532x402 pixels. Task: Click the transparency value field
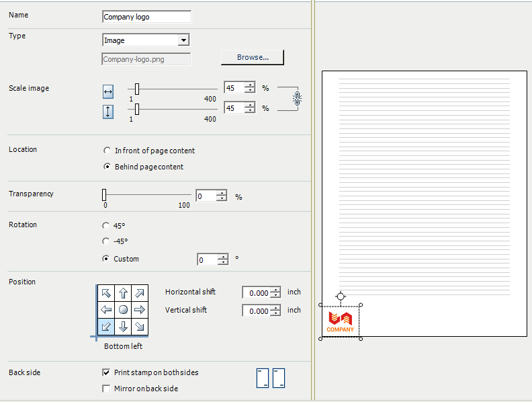click(207, 196)
